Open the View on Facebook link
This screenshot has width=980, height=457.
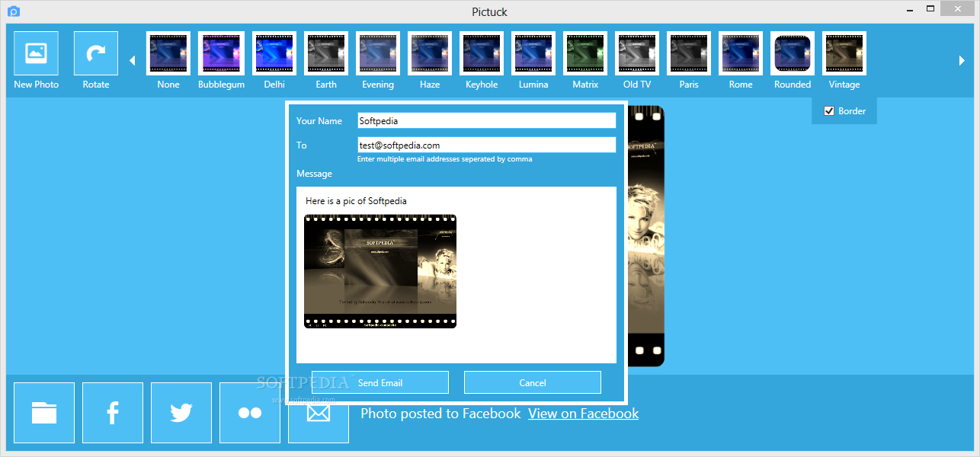584,414
